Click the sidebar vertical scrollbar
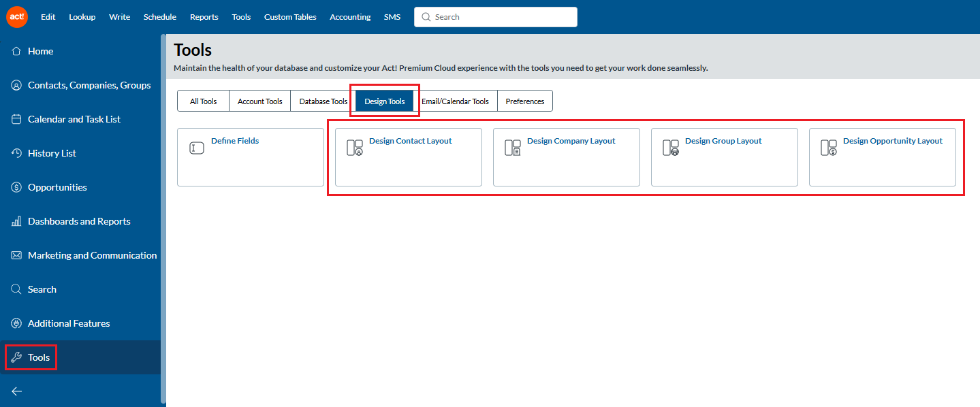This screenshot has width=980, height=407. (163, 218)
